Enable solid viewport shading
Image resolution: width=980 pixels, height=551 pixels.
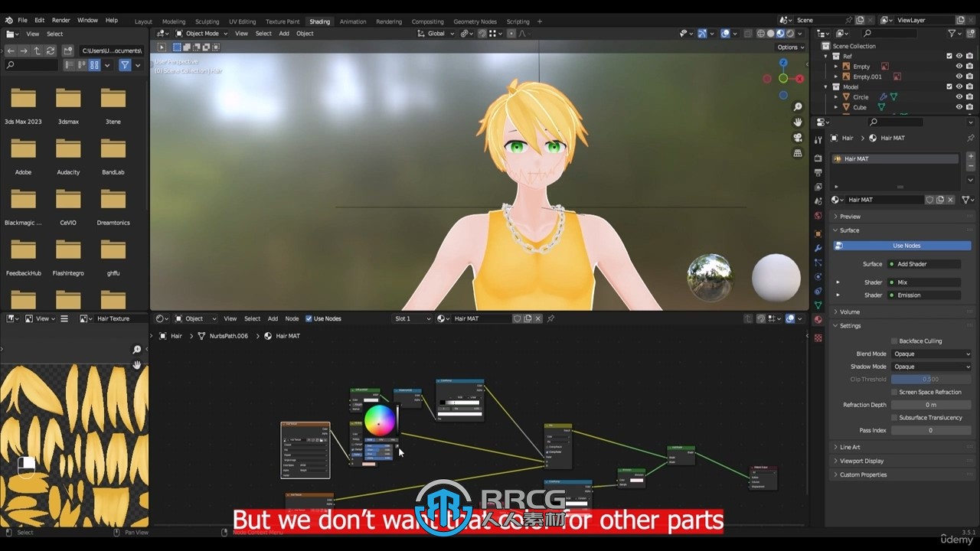click(770, 34)
